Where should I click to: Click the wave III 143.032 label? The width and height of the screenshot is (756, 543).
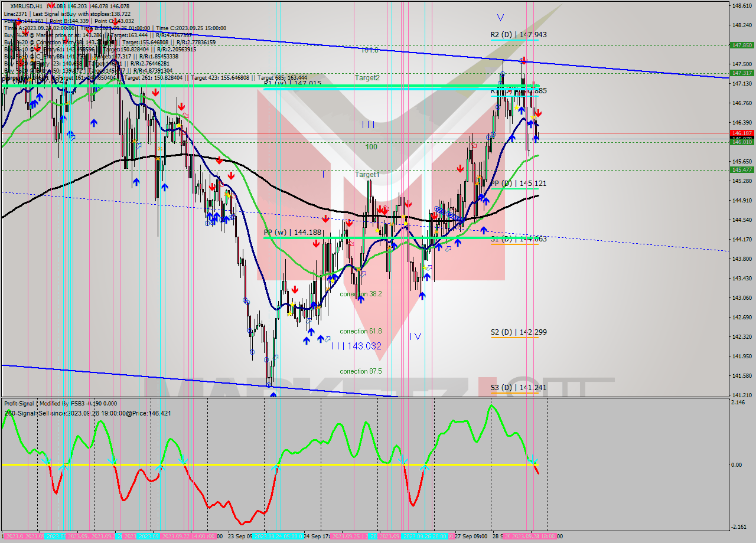click(x=356, y=346)
